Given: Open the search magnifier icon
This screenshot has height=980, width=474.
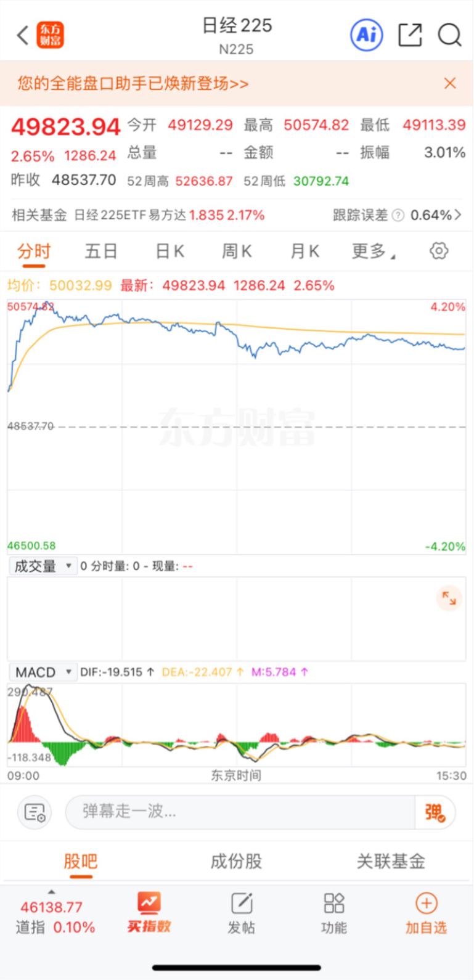Looking at the screenshot, I should (449, 35).
